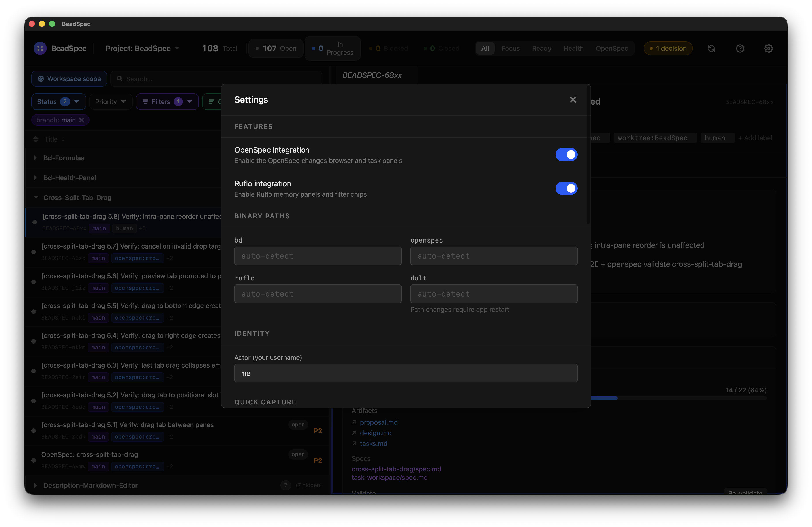Click the Workspace scope globe icon
Image resolution: width=812 pixels, height=527 pixels.
click(x=41, y=79)
